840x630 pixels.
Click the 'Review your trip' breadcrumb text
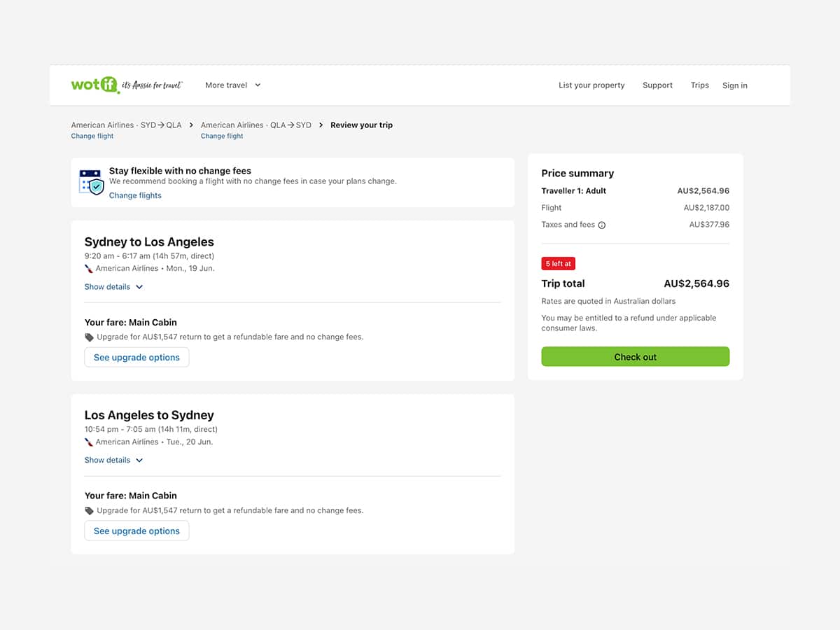coord(362,125)
